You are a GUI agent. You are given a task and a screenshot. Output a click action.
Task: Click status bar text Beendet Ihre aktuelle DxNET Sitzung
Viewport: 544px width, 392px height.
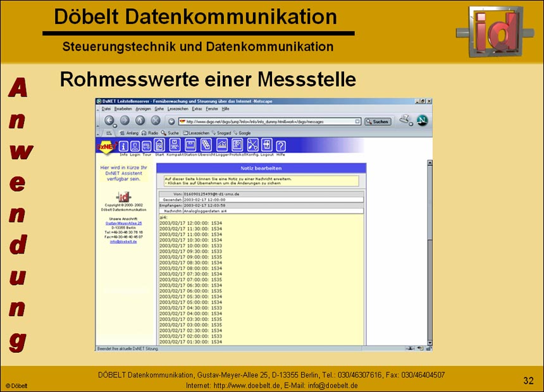click(x=128, y=348)
